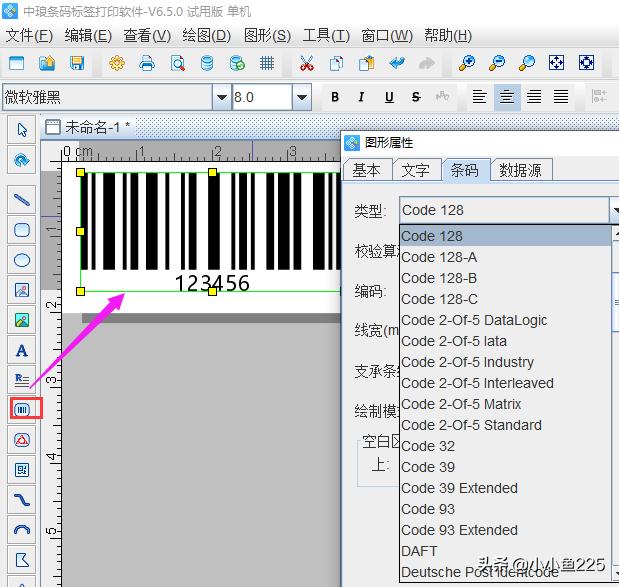Select the rounded rectangle tool
The width and height of the screenshot is (619, 587).
point(21,230)
